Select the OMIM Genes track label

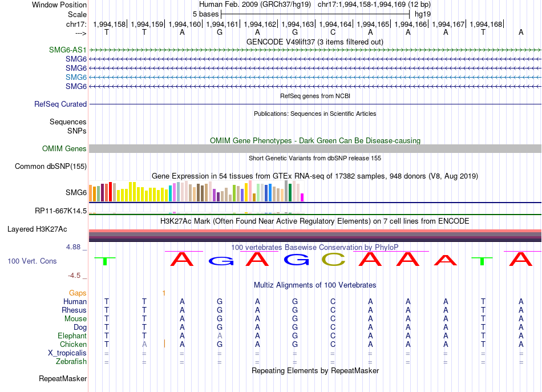click(x=64, y=149)
